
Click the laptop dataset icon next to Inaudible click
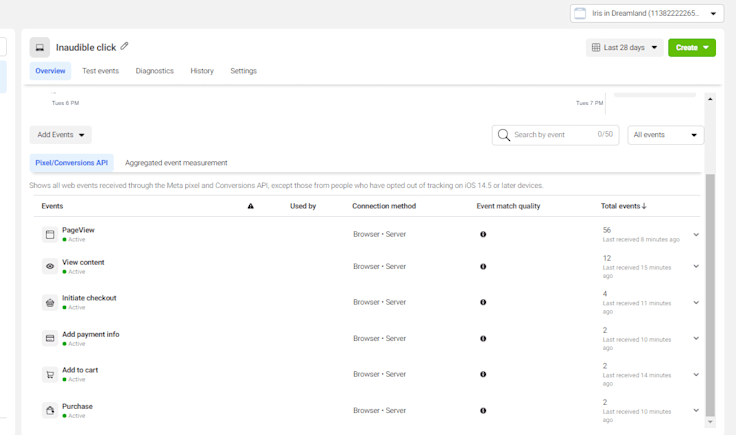click(x=40, y=47)
